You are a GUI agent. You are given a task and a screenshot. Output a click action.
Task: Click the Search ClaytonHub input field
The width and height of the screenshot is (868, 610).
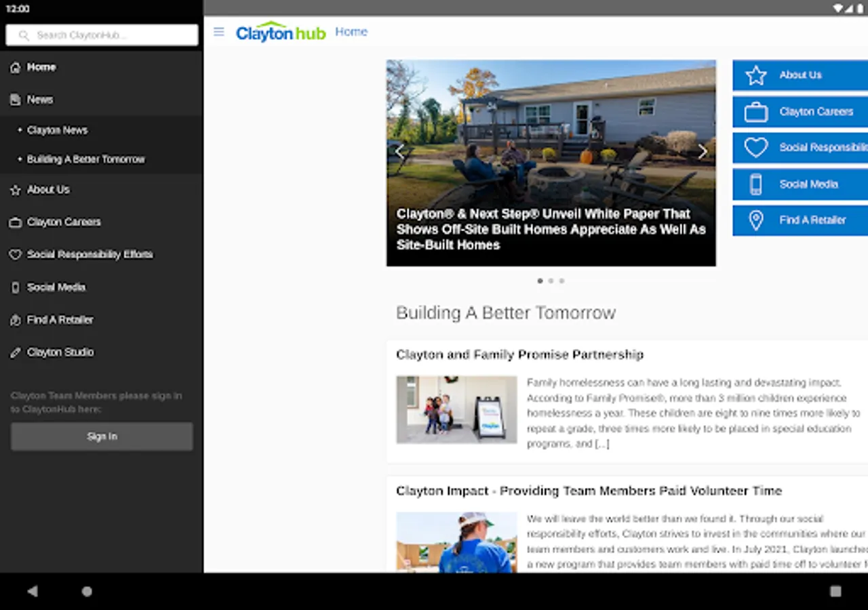click(x=102, y=35)
